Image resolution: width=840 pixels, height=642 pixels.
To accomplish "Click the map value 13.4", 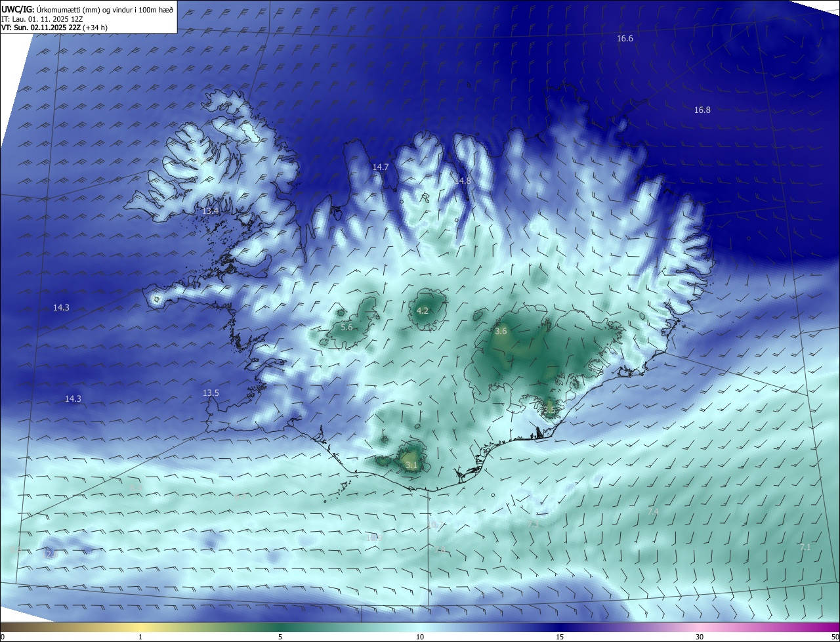I will coord(211,211).
